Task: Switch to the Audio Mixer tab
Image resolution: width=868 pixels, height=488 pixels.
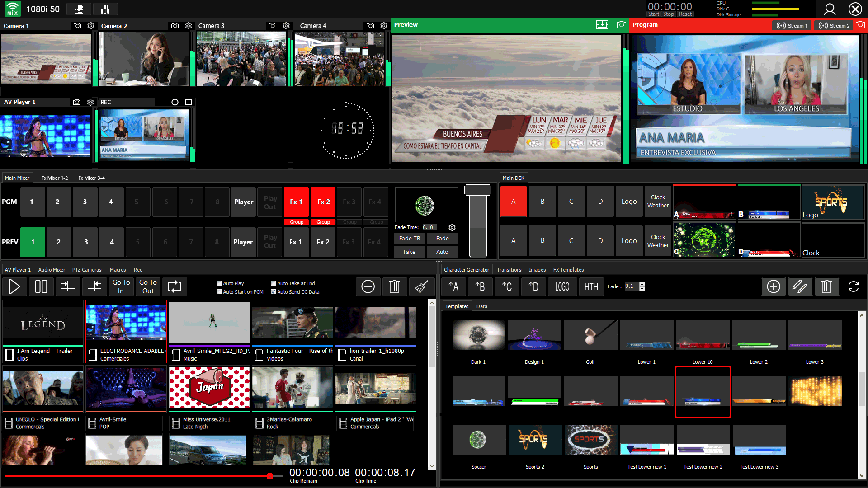Action: [x=52, y=270]
